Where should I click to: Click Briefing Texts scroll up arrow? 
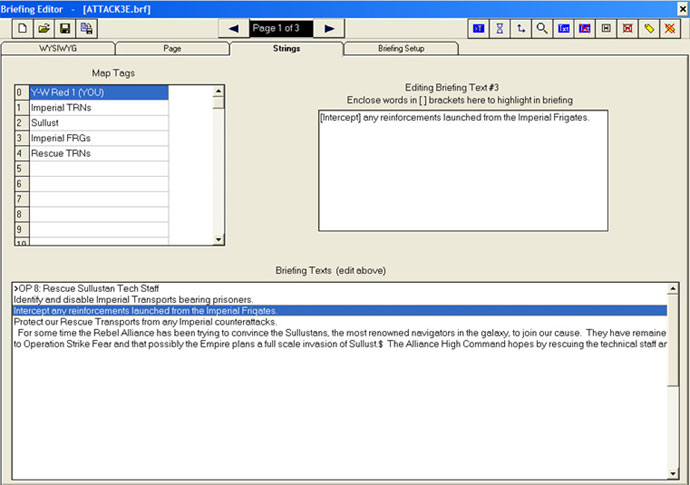[673, 289]
